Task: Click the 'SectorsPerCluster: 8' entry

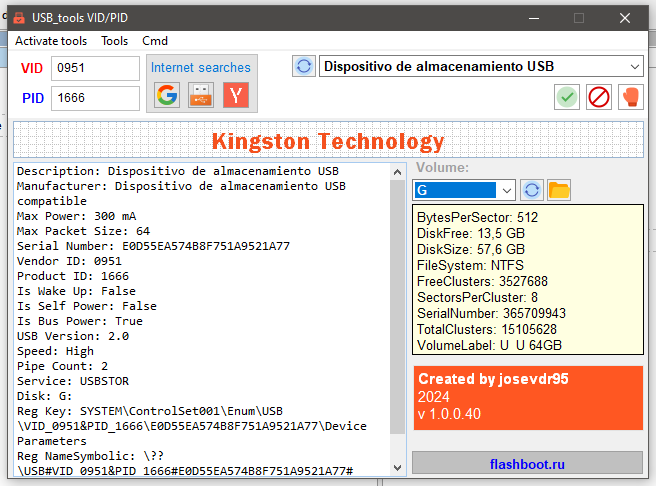Action: click(477, 297)
